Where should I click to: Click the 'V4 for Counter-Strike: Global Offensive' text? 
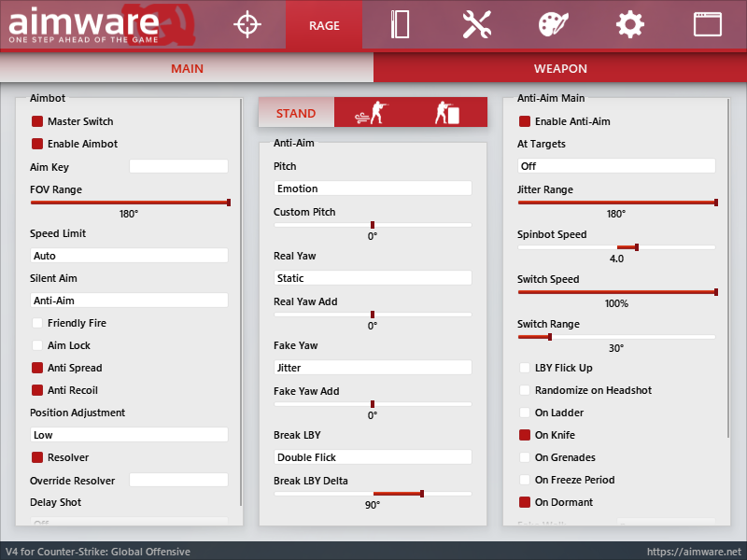[98, 552]
